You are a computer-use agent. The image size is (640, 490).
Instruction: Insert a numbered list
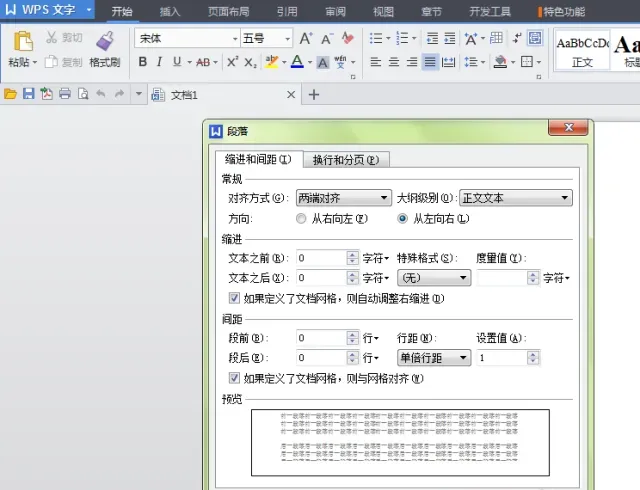[x=402, y=38]
